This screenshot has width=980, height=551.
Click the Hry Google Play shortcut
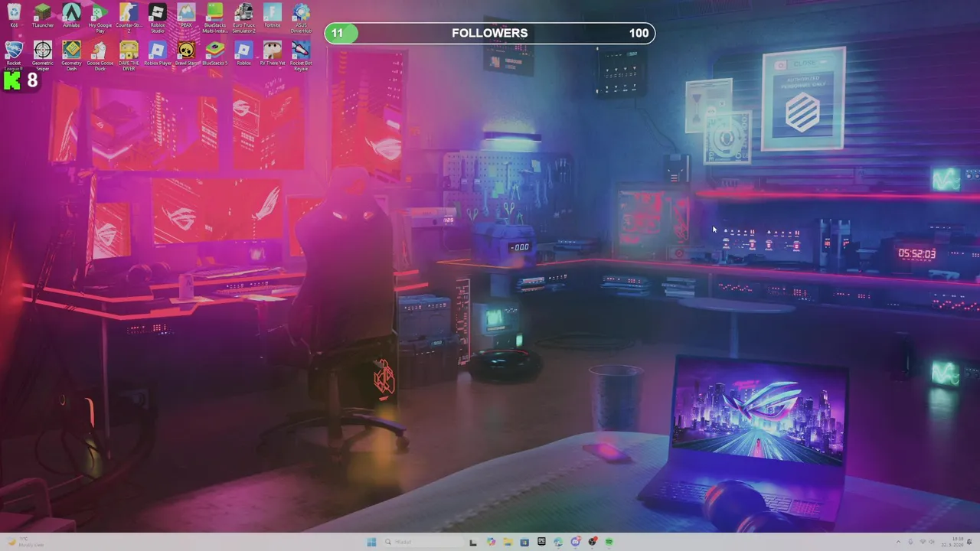100,18
